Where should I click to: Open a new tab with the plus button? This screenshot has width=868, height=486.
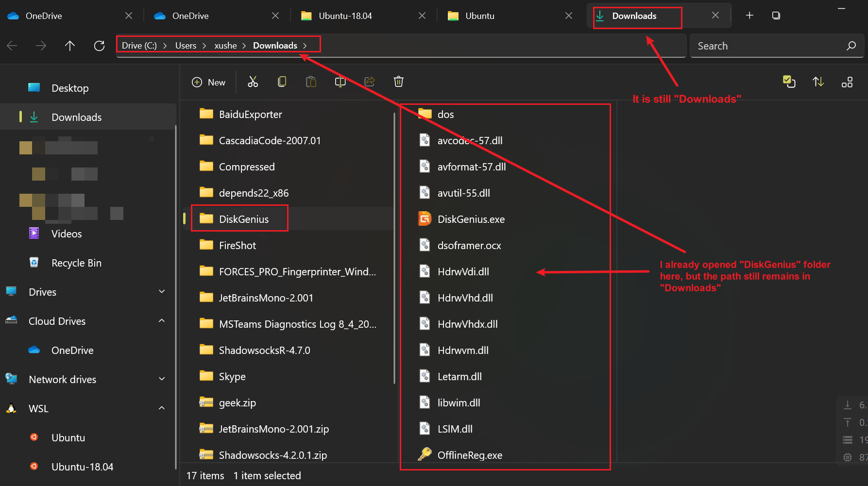pyautogui.click(x=749, y=15)
